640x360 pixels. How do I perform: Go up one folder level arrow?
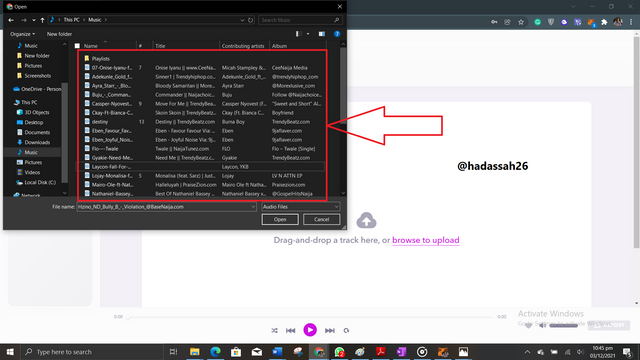pos(42,20)
